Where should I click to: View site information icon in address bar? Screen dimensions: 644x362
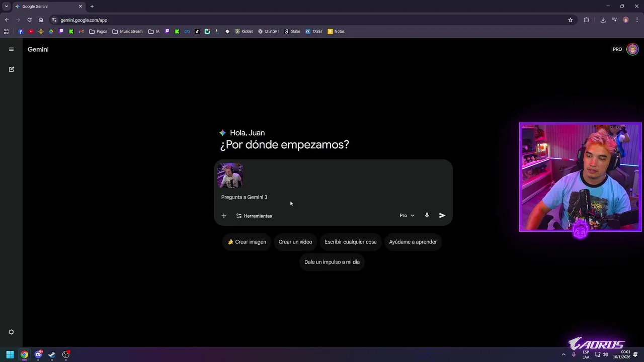click(54, 20)
